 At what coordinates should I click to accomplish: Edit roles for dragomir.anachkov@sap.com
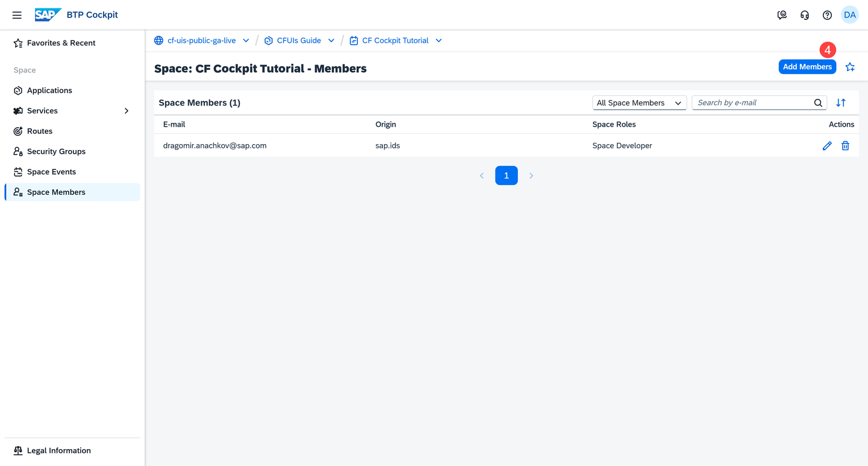pyautogui.click(x=827, y=146)
